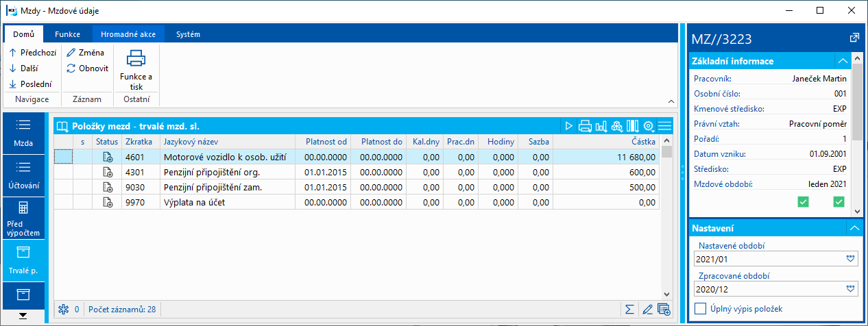The height and width of the screenshot is (326, 868).
Task: Click the pencil edit icon in status bar
Action: coord(647,310)
